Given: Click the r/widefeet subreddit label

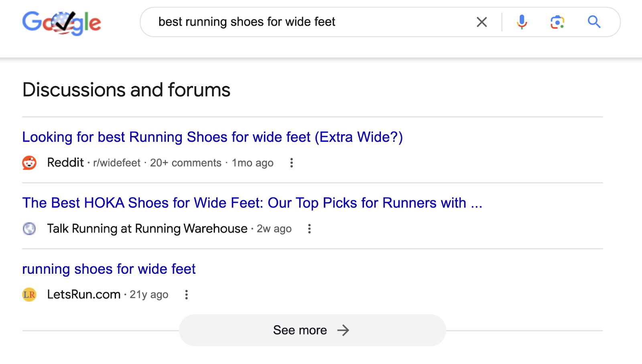Looking at the screenshot, I should (117, 163).
